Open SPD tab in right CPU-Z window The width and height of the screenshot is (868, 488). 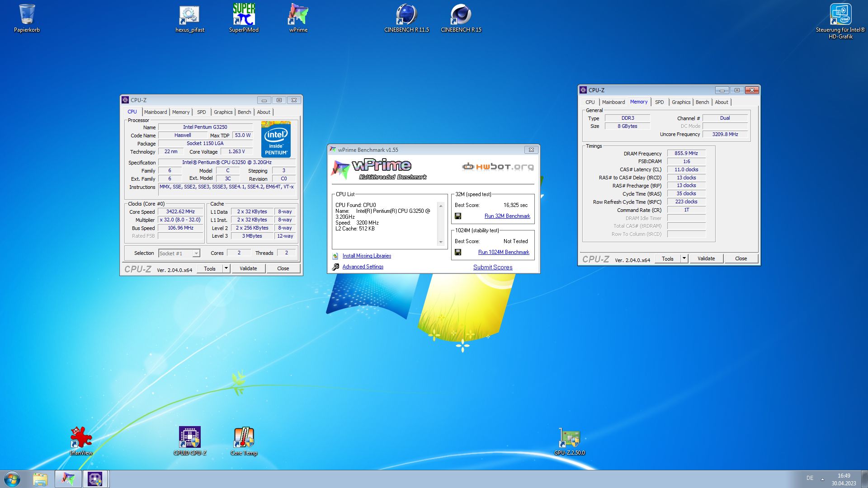[x=660, y=102]
